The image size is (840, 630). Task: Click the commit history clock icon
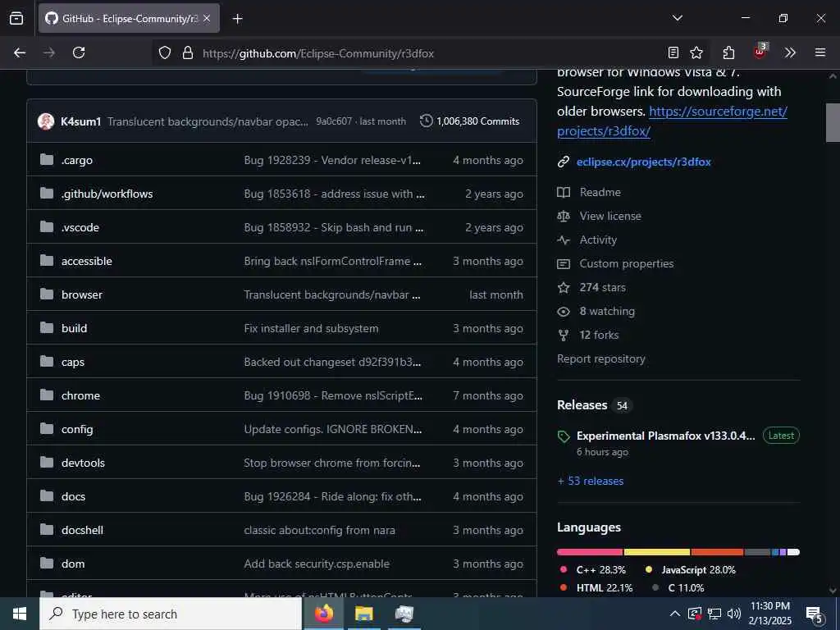pyautogui.click(x=426, y=121)
